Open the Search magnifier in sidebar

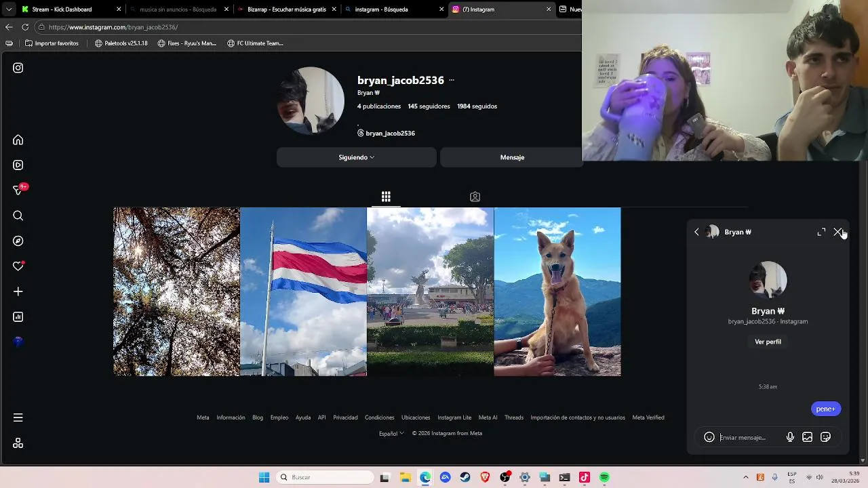pyautogui.click(x=18, y=216)
